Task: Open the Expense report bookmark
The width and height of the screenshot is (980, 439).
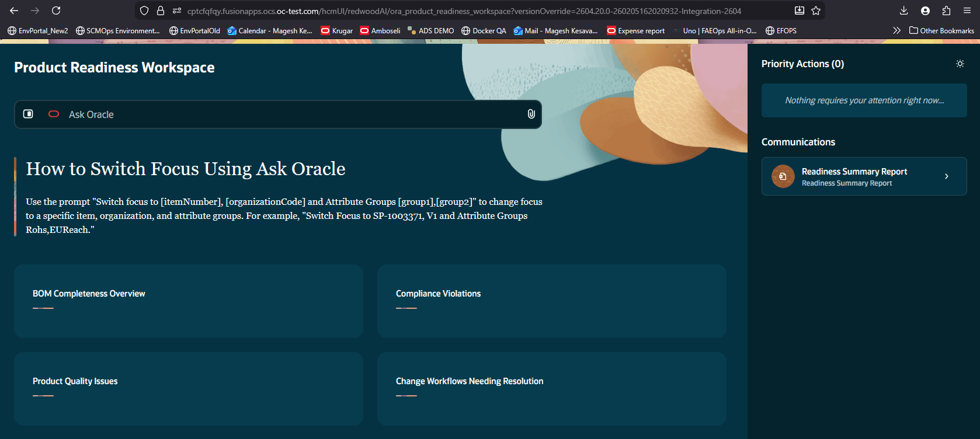Action: tap(636, 31)
